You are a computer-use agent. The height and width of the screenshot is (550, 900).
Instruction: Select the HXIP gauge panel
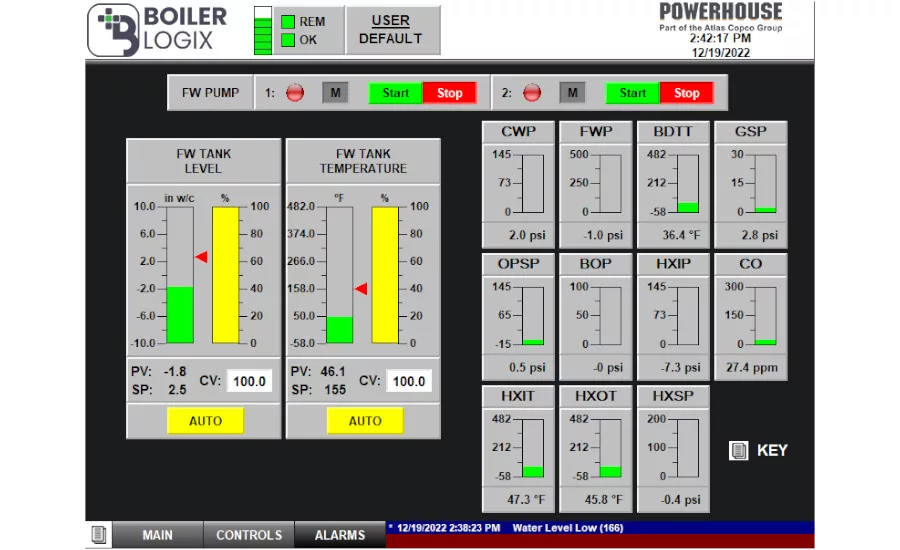pos(673,317)
